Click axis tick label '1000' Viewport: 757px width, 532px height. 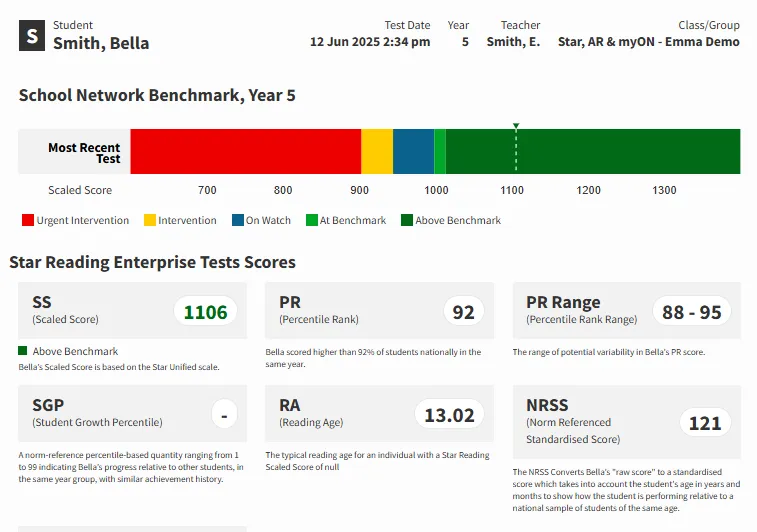click(436, 190)
